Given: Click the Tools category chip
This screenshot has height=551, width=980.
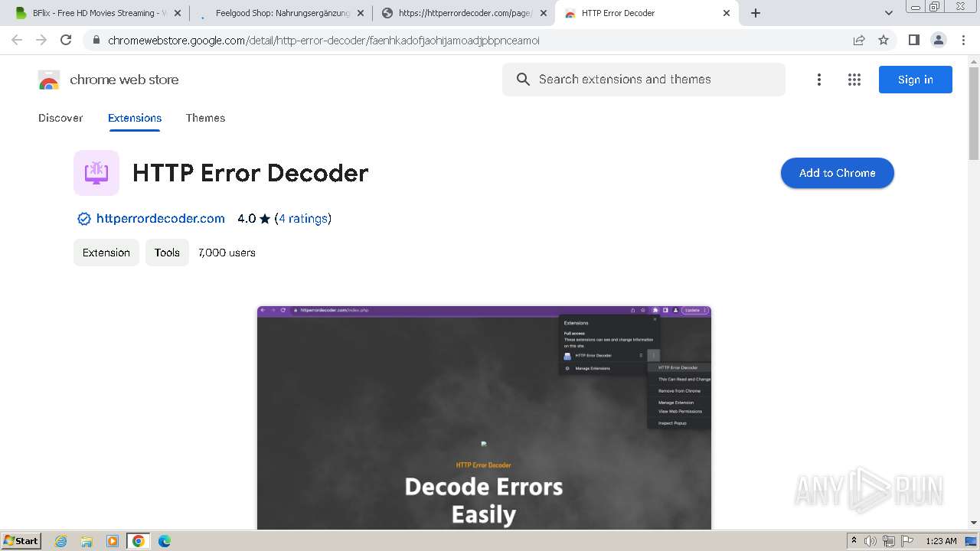Looking at the screenshot, I should (167, 253).
